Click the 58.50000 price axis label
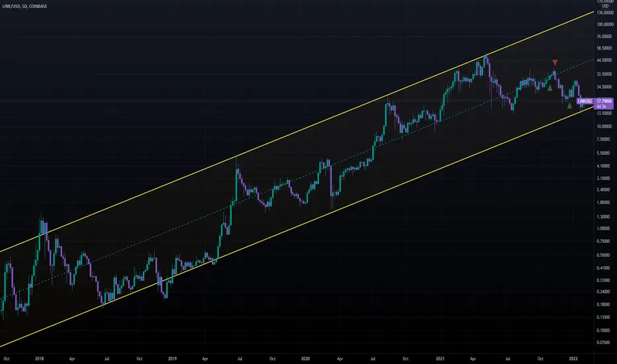This screenshot has height=364, width=617. click(x=604, y=48)
